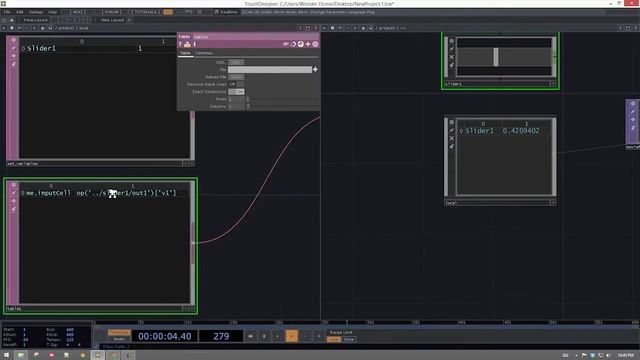
Task: Toggle Exact Dimensions switch
Action: tap(236, 92)
